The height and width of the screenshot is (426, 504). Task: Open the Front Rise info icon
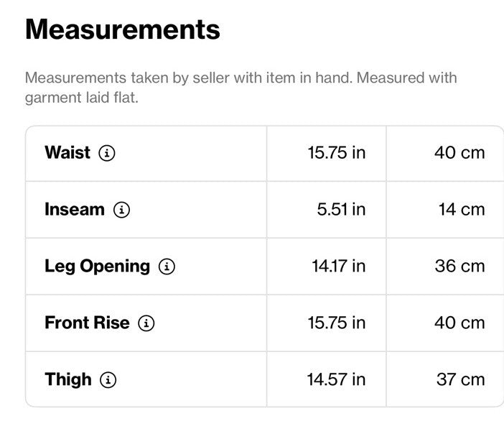(146, 323)
